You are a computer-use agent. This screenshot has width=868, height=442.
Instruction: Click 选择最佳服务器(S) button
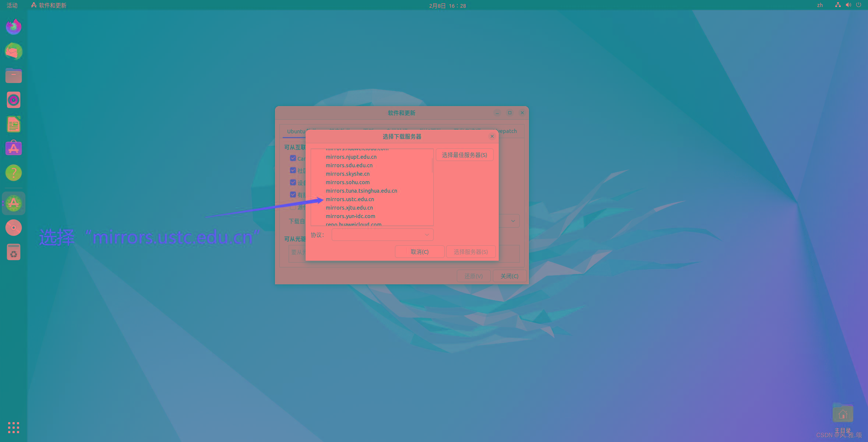[x=465, y=155]
